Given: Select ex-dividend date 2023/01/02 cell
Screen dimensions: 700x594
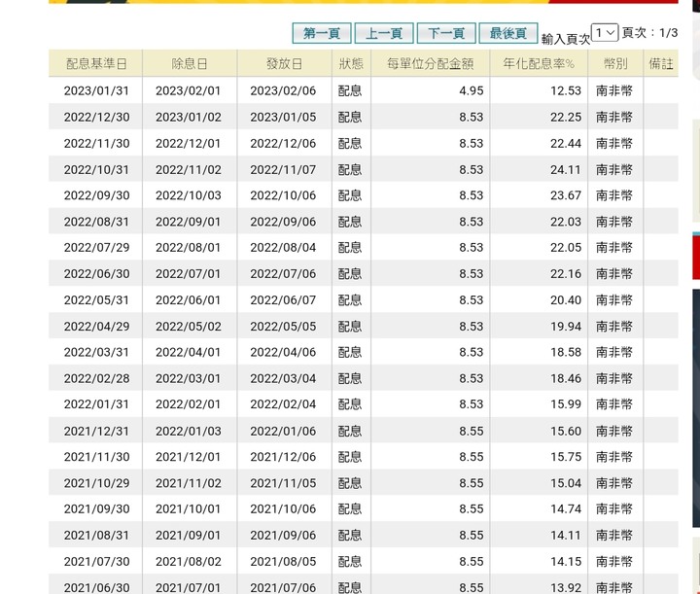Looking at the screenshot, I should click(x=189, y=117).
